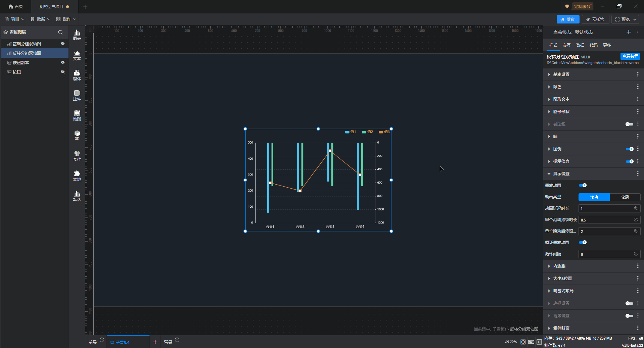This screenshot has width=644, height=348.
Task: Expand the 基本设置 section
Action: point(561,74)
